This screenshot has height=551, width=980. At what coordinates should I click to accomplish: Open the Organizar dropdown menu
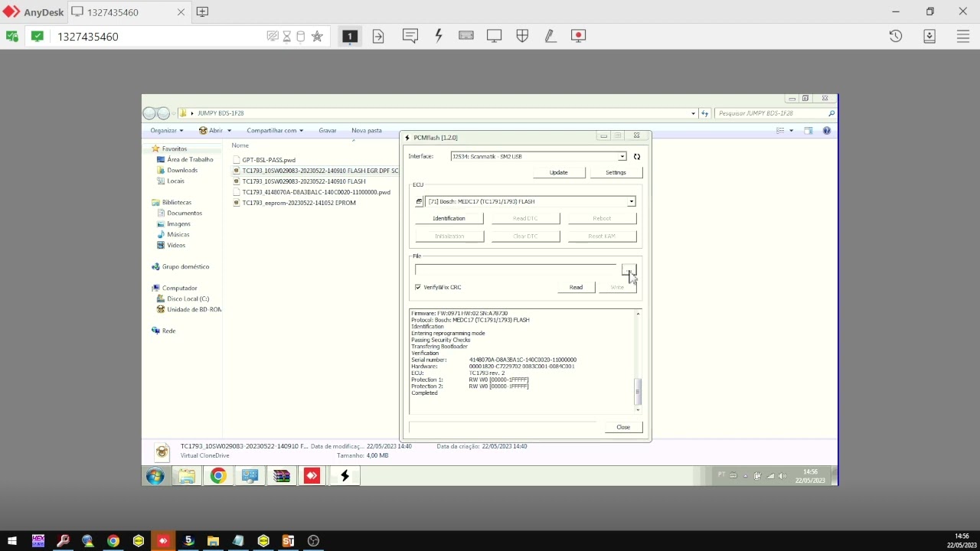pyautogui.click(x=167, y=131)
